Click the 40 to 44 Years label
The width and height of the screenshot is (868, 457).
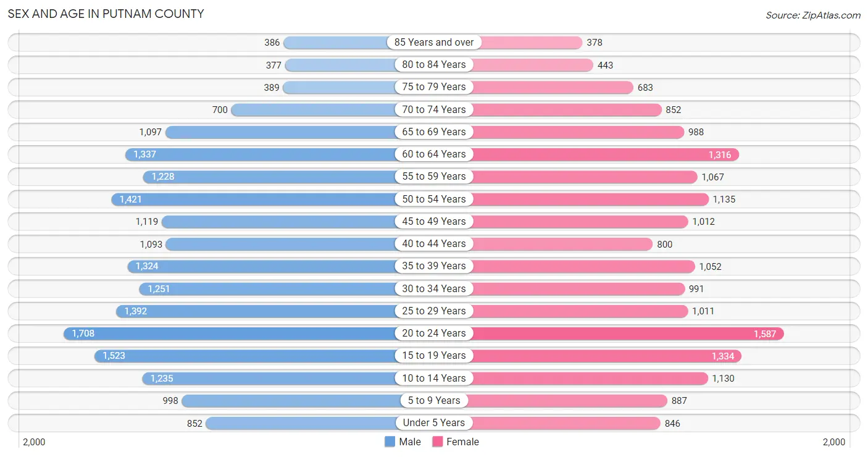click(x=434, y=244)
